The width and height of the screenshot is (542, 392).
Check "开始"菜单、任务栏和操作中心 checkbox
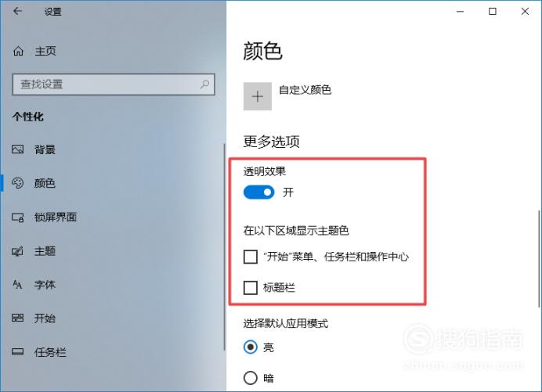click(x=251, y=257)
